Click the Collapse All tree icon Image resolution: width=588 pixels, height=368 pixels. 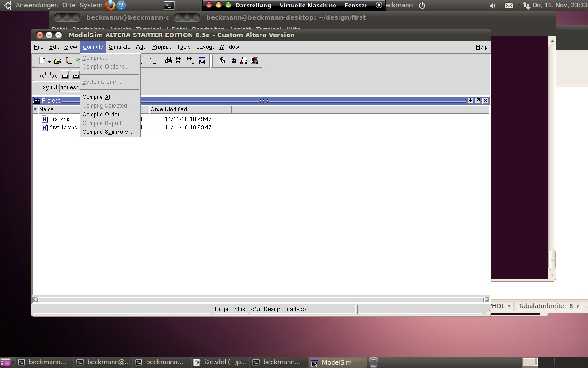(180, 61)
